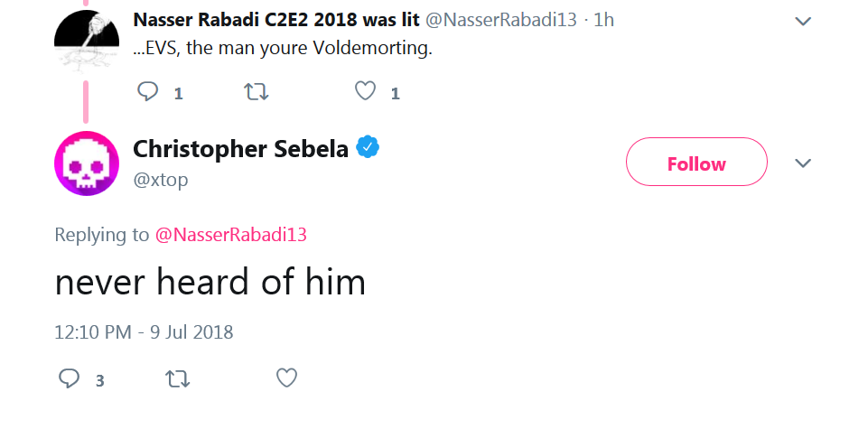This screenshot has height=429, width=868.
Task: Reply to 'never heard of him' tweet
Action: 70,378
